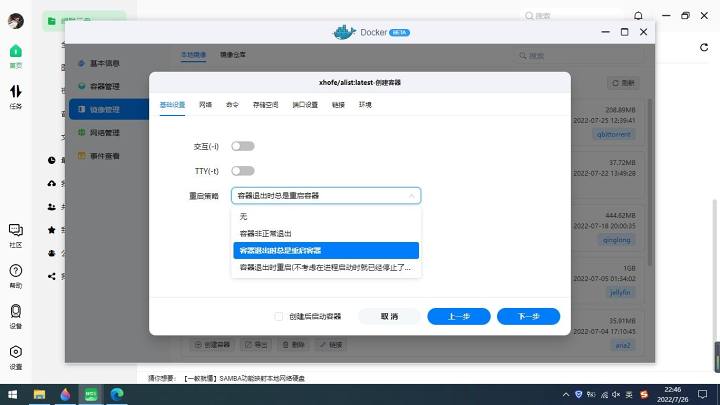720x405 pixels.
Task: Open File Explorer from the taskbar
Action: click(x=39, y=394)
